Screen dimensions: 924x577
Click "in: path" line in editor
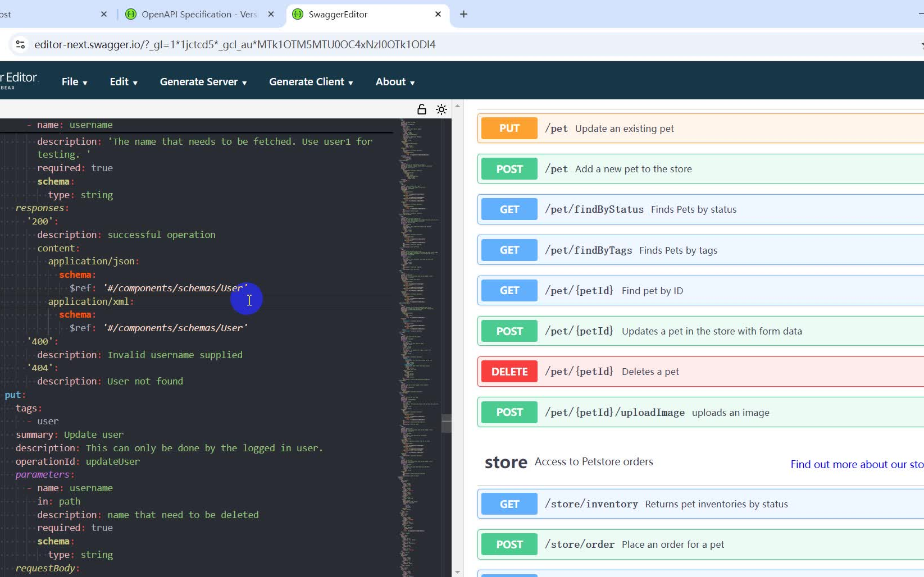tap(59, 501)
